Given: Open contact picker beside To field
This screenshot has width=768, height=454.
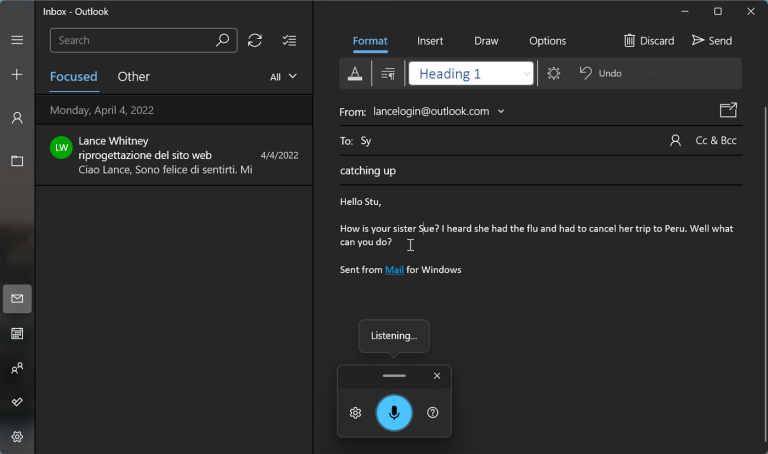Looking at the screenshot, I should pos(676,141).
